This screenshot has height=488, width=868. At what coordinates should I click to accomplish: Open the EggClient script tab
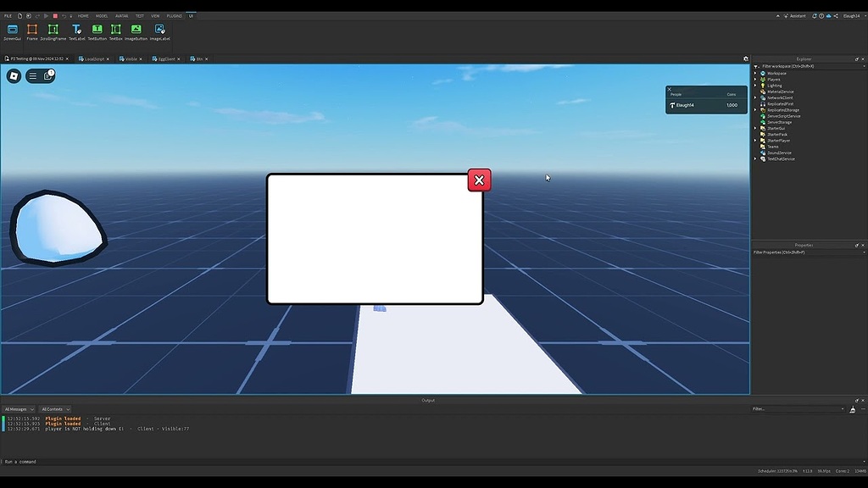coord(167,58)
